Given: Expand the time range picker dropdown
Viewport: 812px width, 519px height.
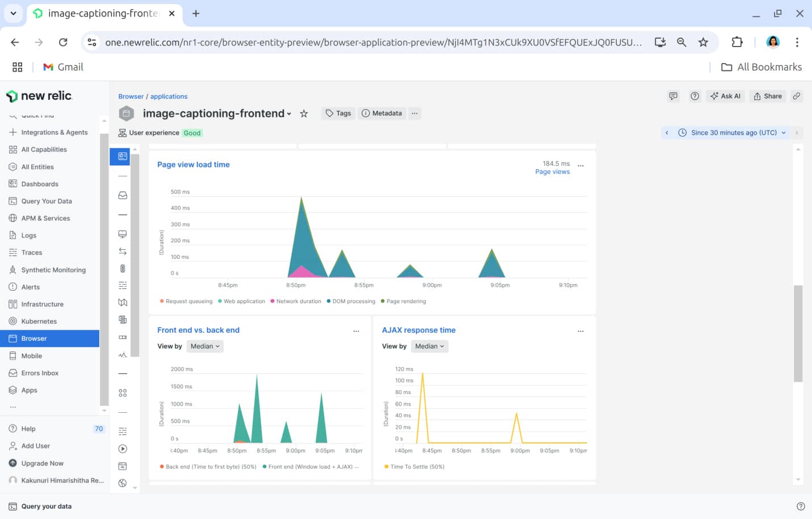Looking at the screenshot, I should (733, 133).
